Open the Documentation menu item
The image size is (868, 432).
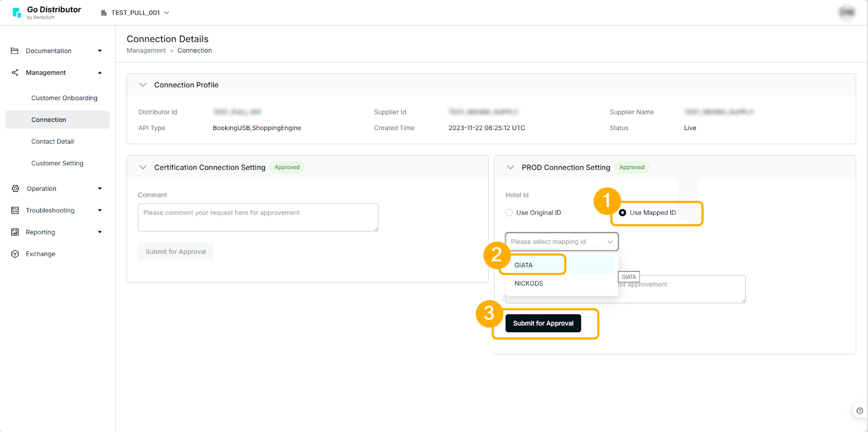49,51
